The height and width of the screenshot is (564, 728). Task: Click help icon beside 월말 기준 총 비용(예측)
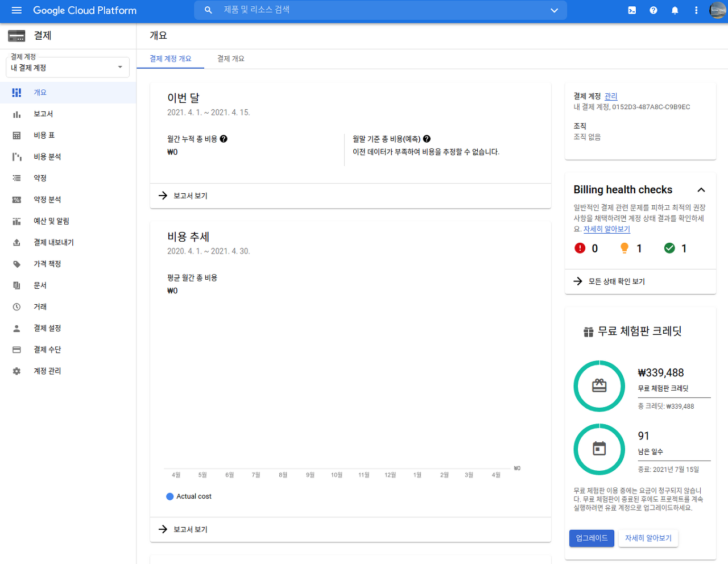pos(427,139)
